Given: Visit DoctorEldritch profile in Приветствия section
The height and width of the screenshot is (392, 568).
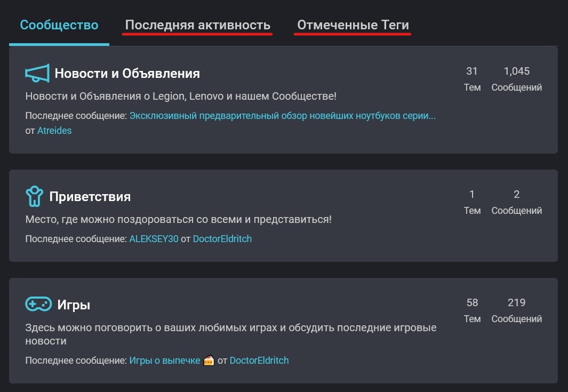Looking at the screenshot, I should tap(222, 238).
